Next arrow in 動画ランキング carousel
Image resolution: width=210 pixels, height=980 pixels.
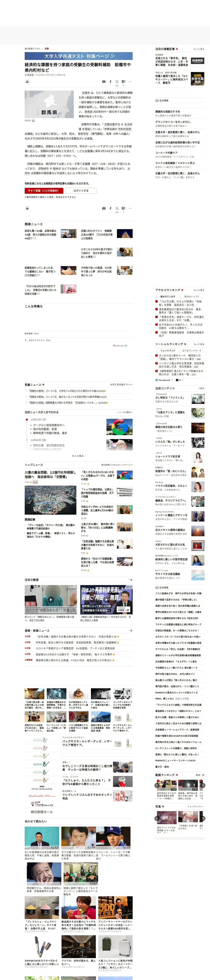[203, 786]
